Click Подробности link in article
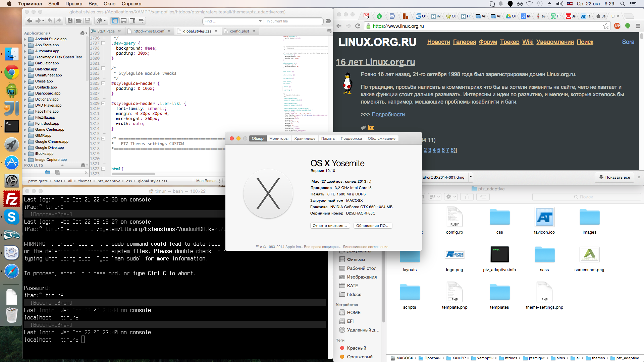This screenshot has width=644, height=362. point(388,114)
